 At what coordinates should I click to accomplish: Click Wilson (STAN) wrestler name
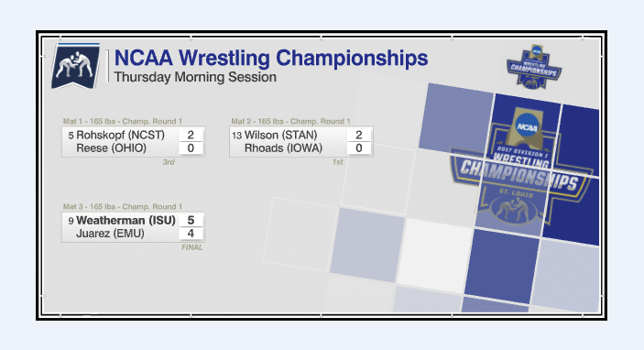[x=280, y=135]
